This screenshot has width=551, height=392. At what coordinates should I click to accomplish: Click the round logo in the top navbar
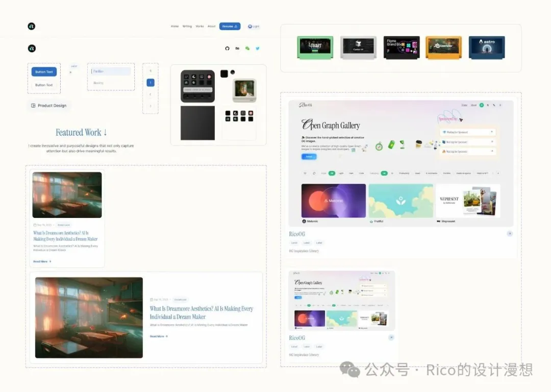point(32,26)
